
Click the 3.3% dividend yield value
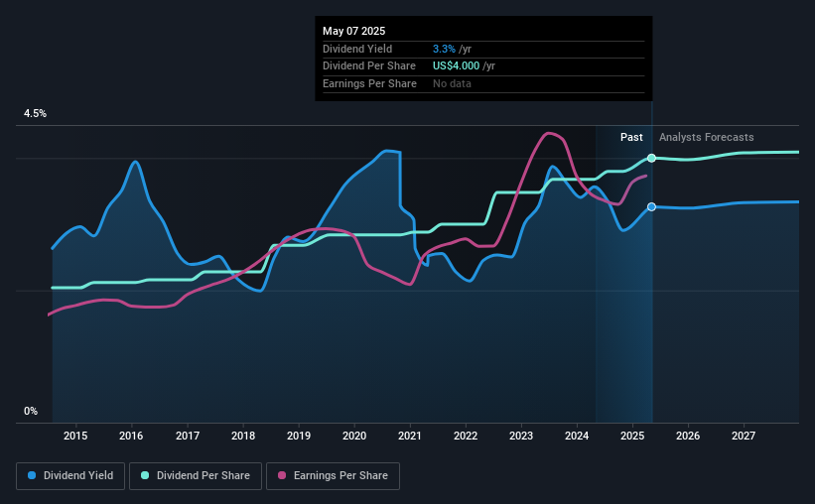point(444,49)
